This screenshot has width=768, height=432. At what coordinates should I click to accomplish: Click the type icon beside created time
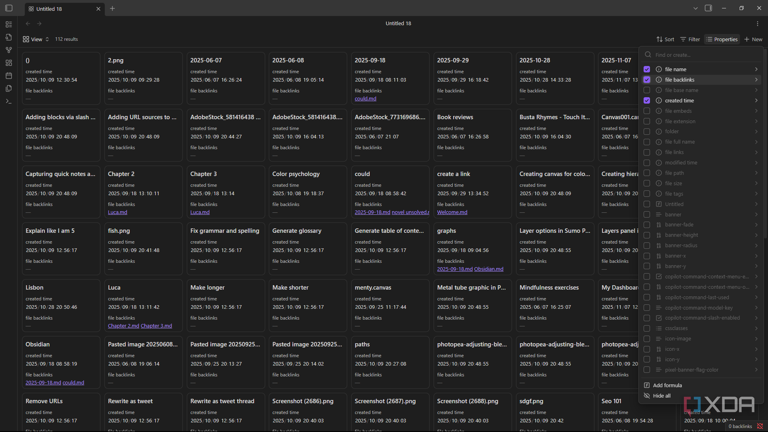(659, 100)
